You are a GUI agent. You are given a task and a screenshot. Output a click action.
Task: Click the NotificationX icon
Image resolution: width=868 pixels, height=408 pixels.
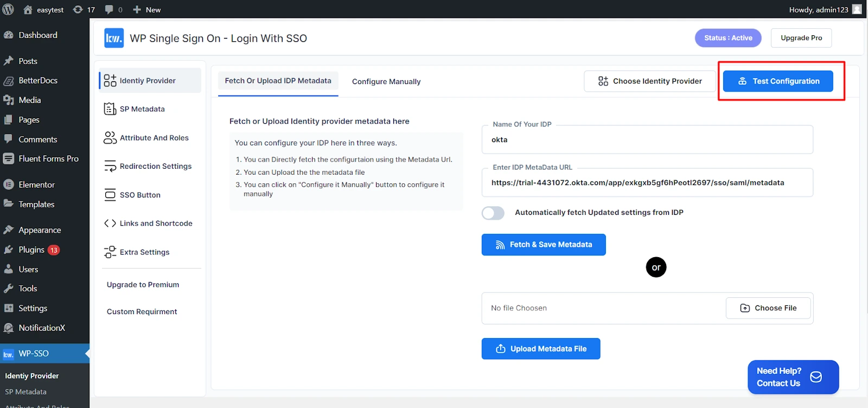tap(9, 328)
